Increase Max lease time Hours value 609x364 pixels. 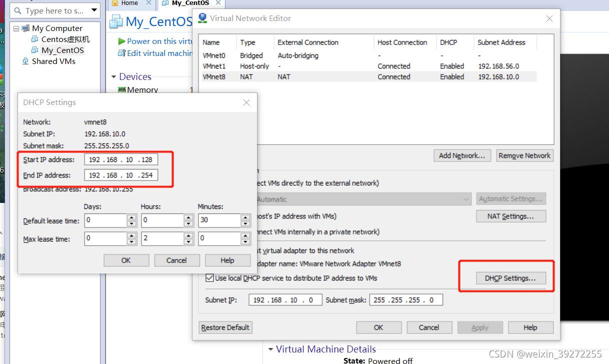(188, 236)
